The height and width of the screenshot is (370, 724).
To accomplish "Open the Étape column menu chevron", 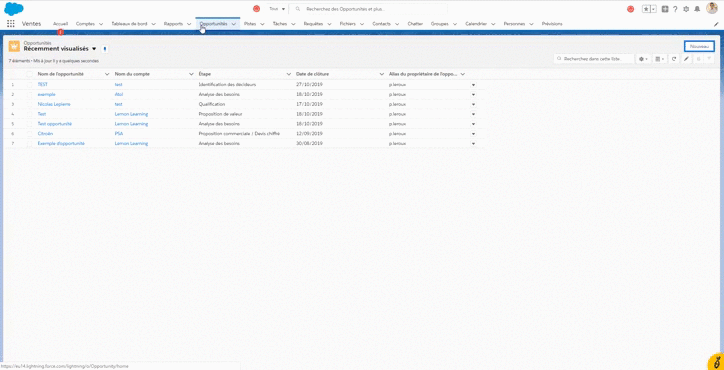I will (x=289, y=74).
